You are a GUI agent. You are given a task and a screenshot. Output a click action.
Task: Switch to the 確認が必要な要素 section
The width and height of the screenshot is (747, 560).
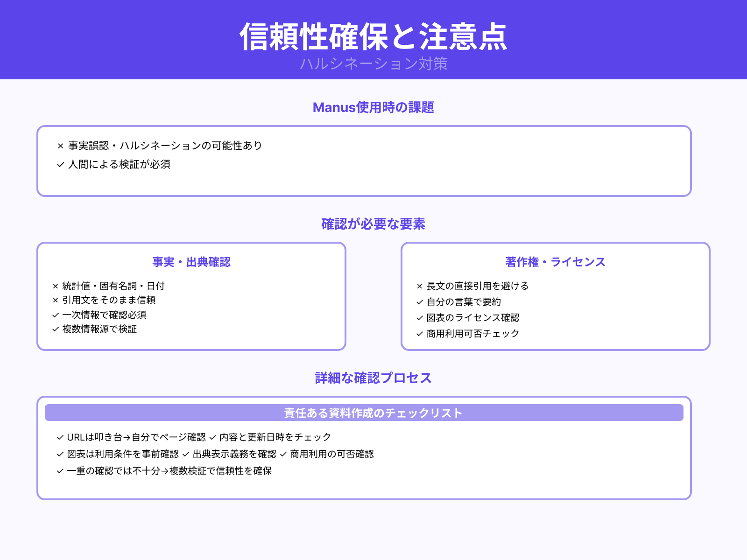click(x=373, y=224)
